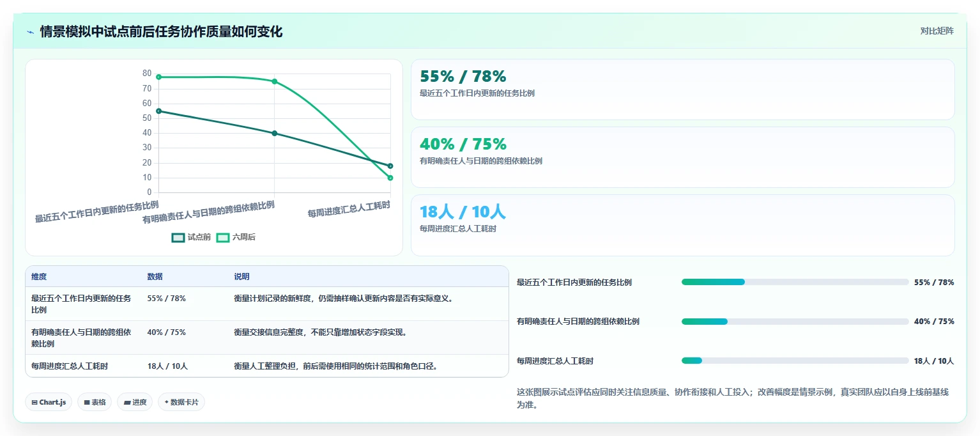
Task: Click progress value 55% / 78% at right
Action: click(934, 282)
